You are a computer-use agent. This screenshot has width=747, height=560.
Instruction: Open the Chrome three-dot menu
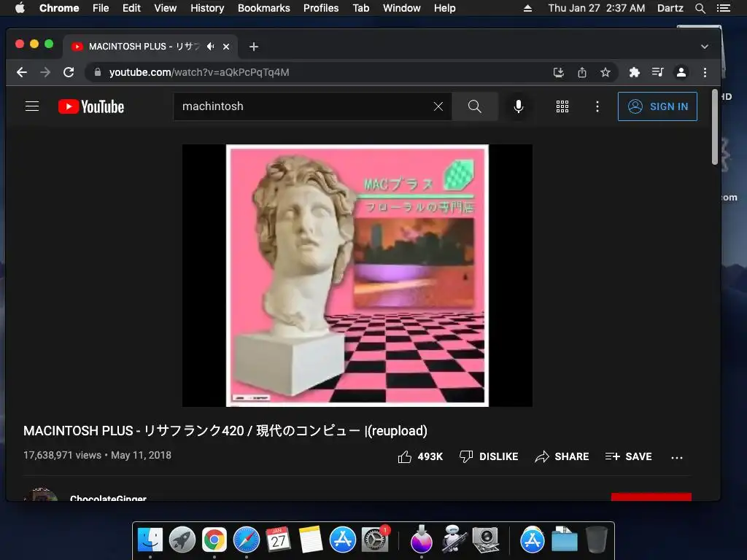pyautogui.click(x=705, y=72)
